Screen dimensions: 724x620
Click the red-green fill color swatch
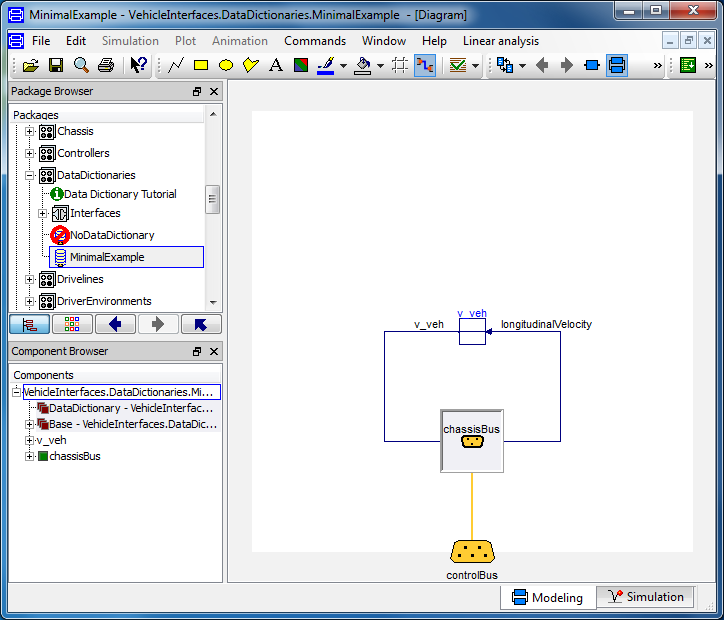pos(301,66)
